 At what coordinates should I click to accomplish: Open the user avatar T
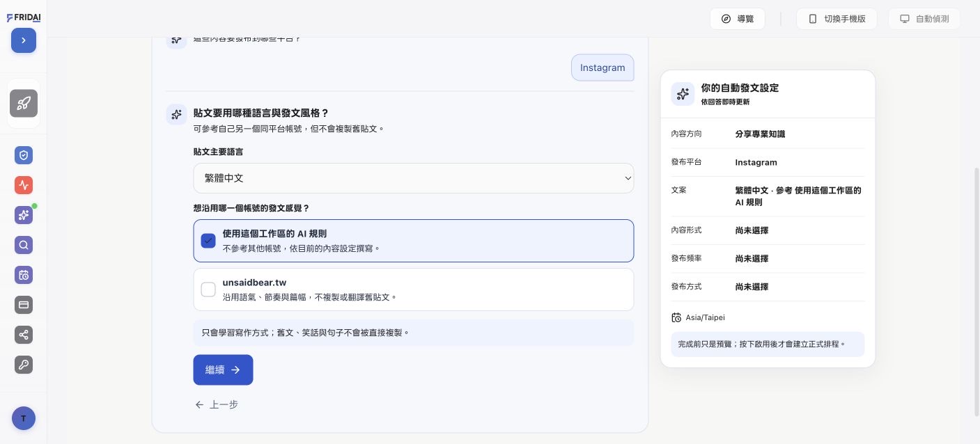coord(24,418)
